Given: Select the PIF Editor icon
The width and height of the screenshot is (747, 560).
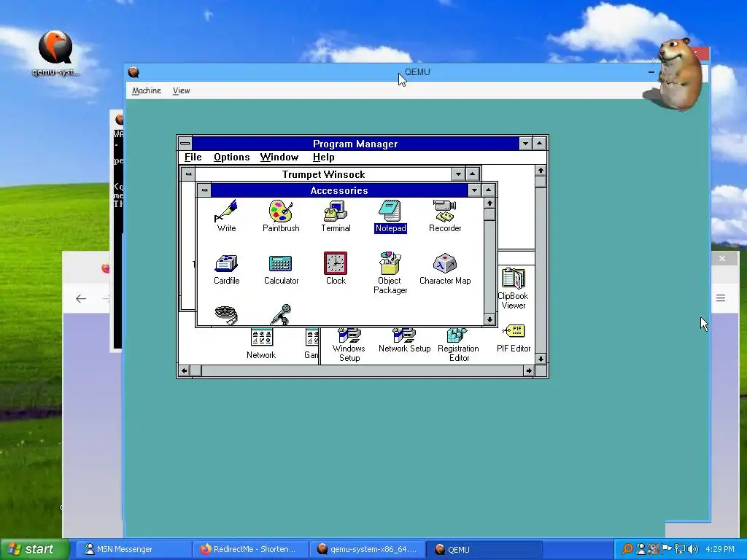Looking at the screenshot, I should coord(514,338).
